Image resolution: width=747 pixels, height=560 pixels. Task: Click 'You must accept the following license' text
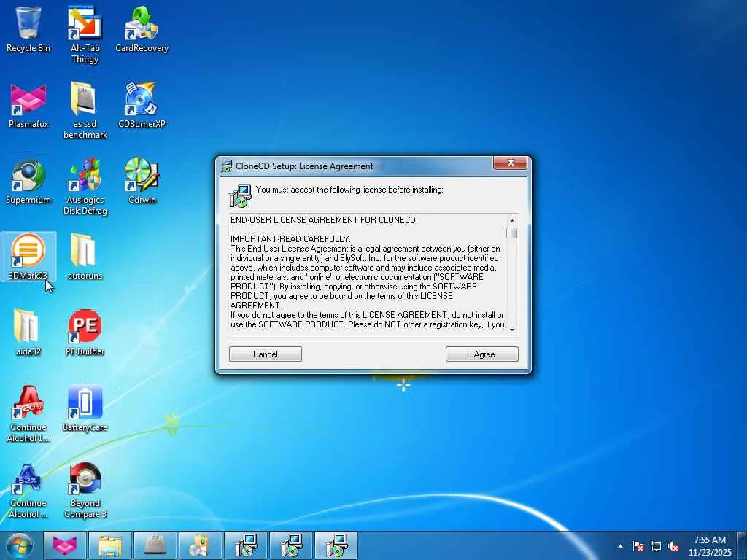click(349, 190)
